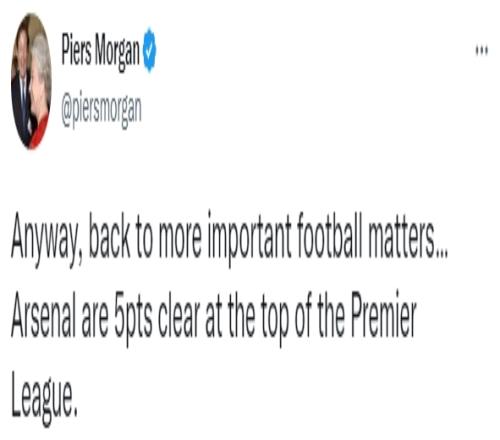Click the word important in the tweet

[x=250, y=239]
